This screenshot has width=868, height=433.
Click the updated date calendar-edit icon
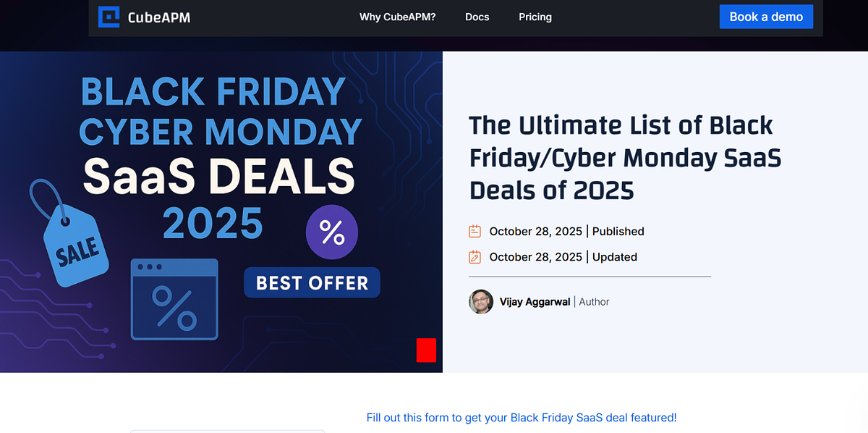tap(475, 257)
